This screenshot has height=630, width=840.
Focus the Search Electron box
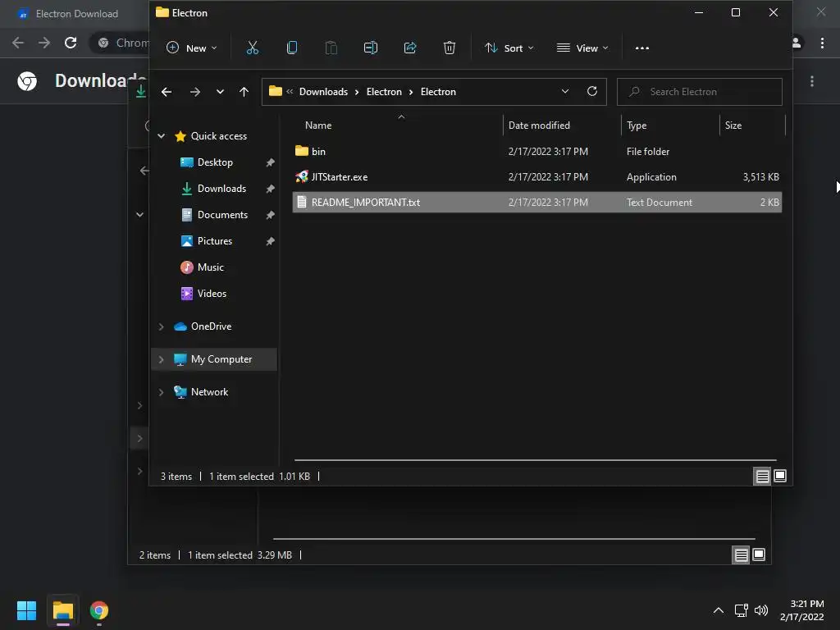pos(699,92)
